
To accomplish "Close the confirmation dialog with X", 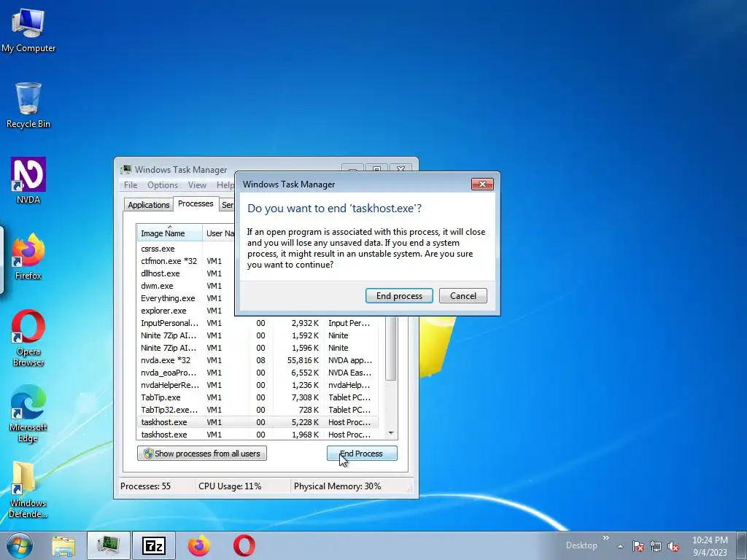I will [482, 184].
